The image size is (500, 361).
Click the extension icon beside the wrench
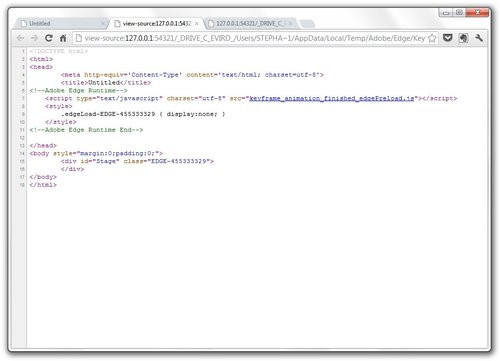[463, 38]
